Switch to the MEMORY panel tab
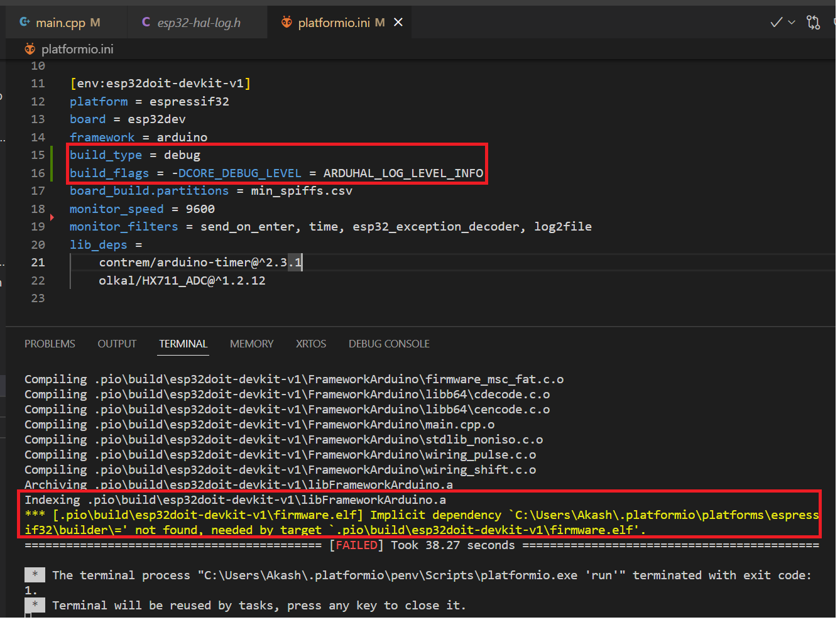Viewport: 840px width, 627px height. 251,344
